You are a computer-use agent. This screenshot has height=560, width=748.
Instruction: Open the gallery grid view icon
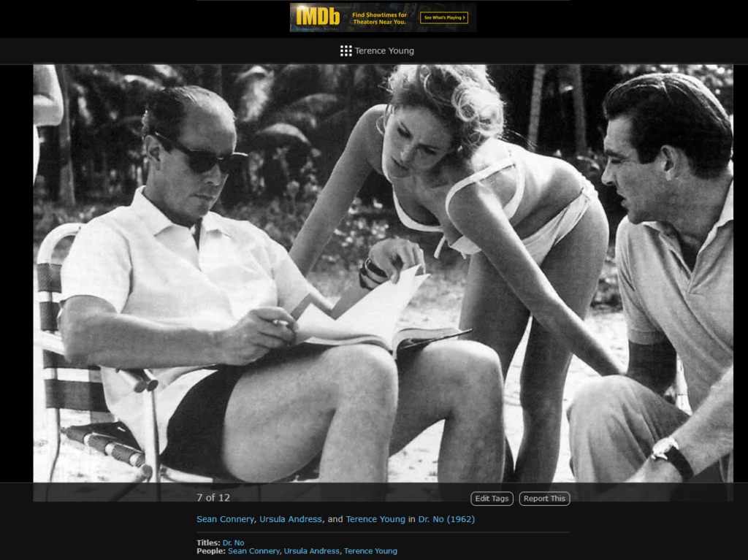click(x=346, y=51)
